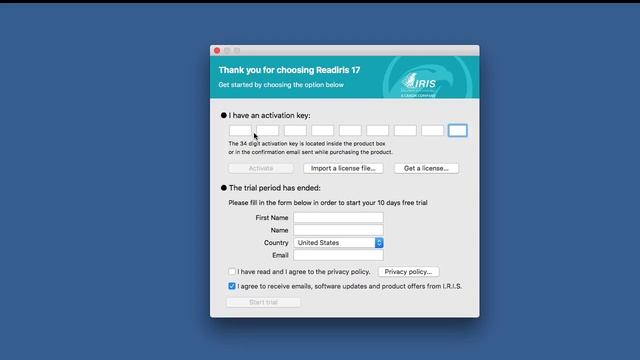640x360 pixels.
Task: Click the focused ninth activation key field
Action: (x=458, y=131)
